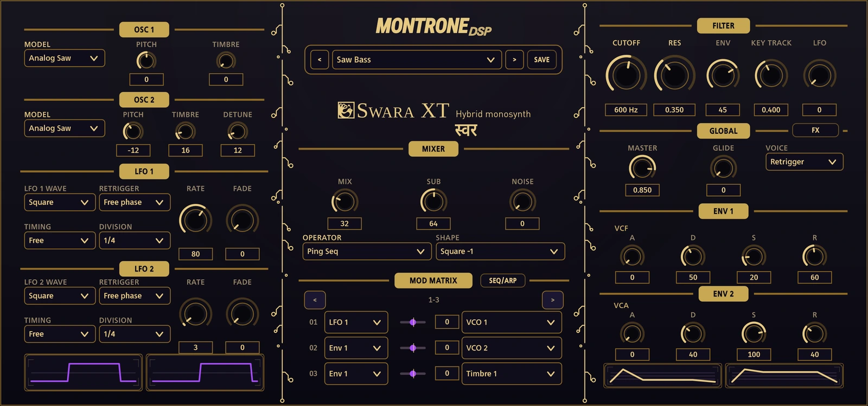Open OSC 1 model Analog Saw dropdown
This screenshot has height=406, width=868.
pos(65,58)
